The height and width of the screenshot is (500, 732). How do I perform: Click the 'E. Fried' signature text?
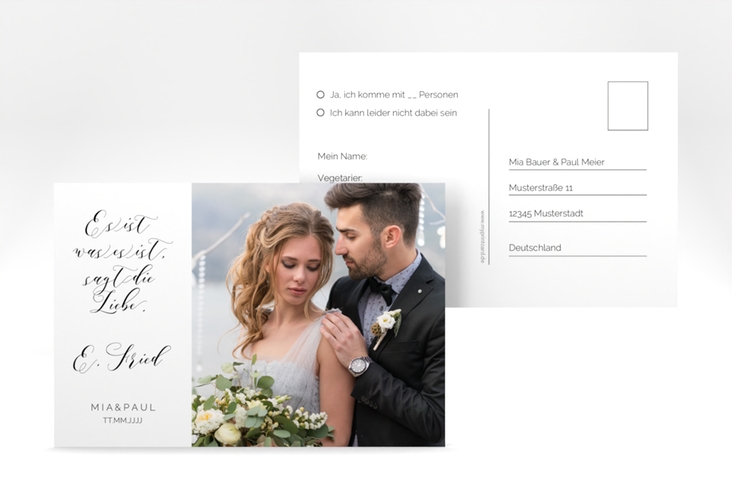point(121,358)
